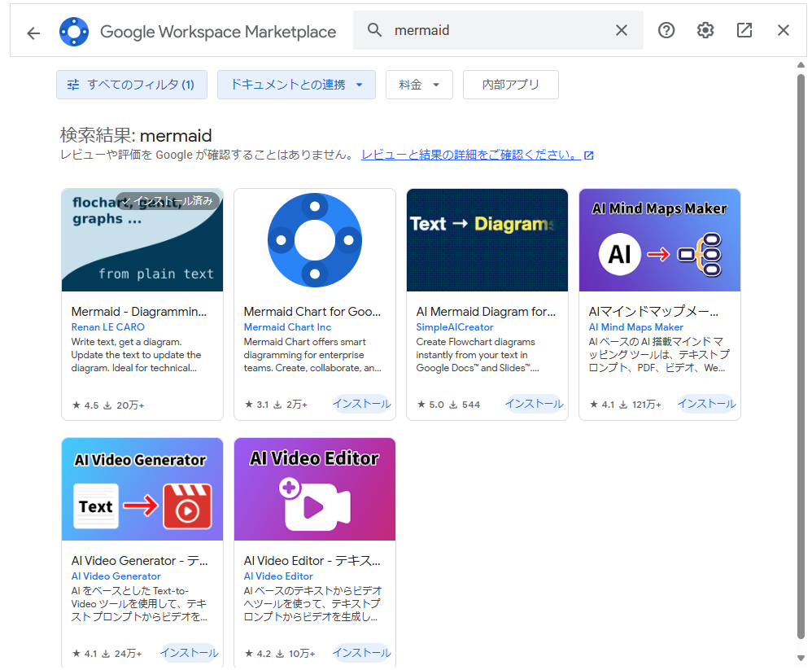Open developer Renan LE CARO

tap(107, 327)
